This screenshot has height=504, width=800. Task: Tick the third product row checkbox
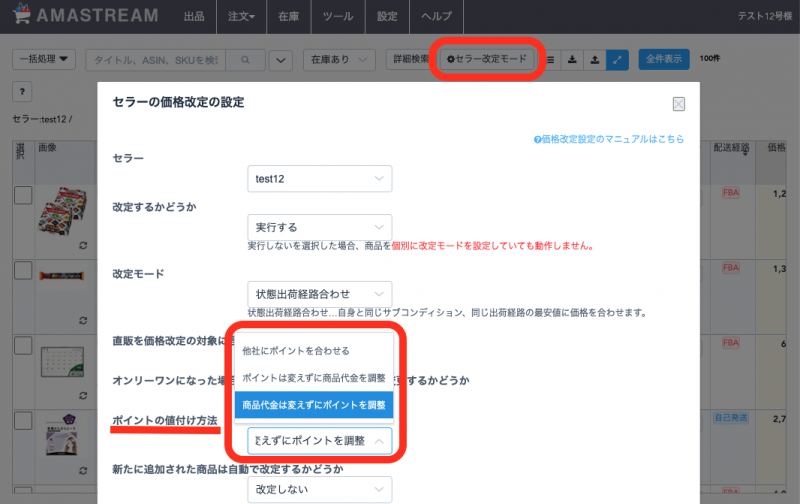[x=23, y=345]
